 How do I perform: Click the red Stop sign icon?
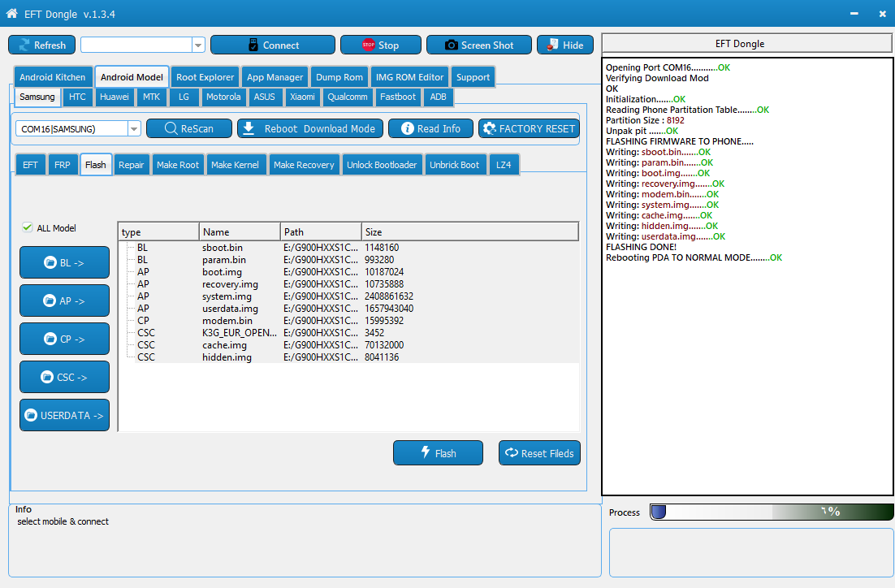(369, 45)
